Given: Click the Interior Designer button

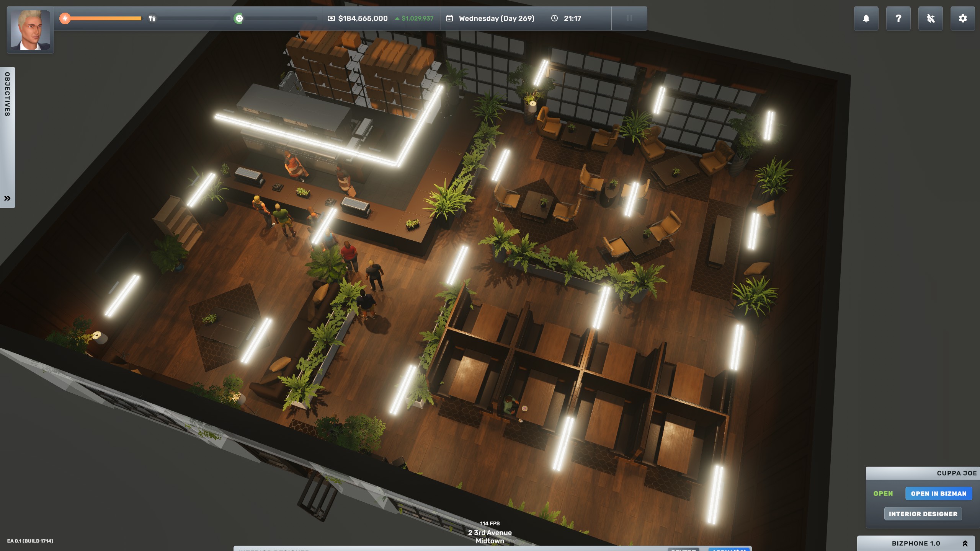Looking at the screenshot, I should pos(923,514).
